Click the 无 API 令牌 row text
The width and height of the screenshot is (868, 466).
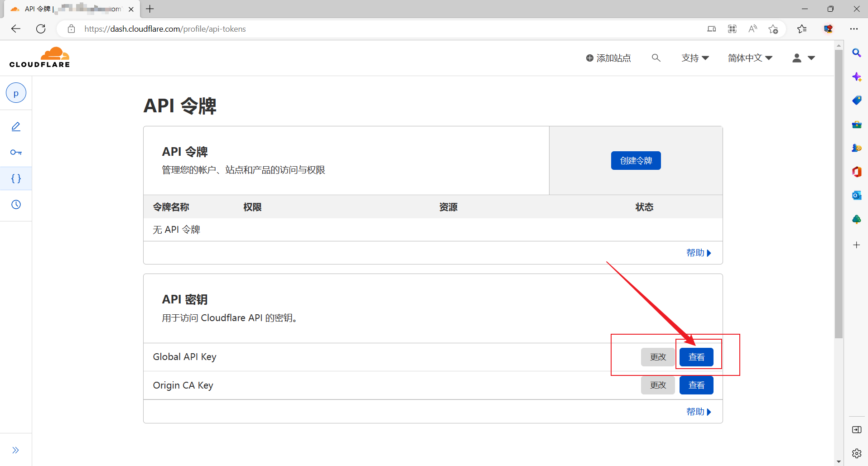(176, 230)
